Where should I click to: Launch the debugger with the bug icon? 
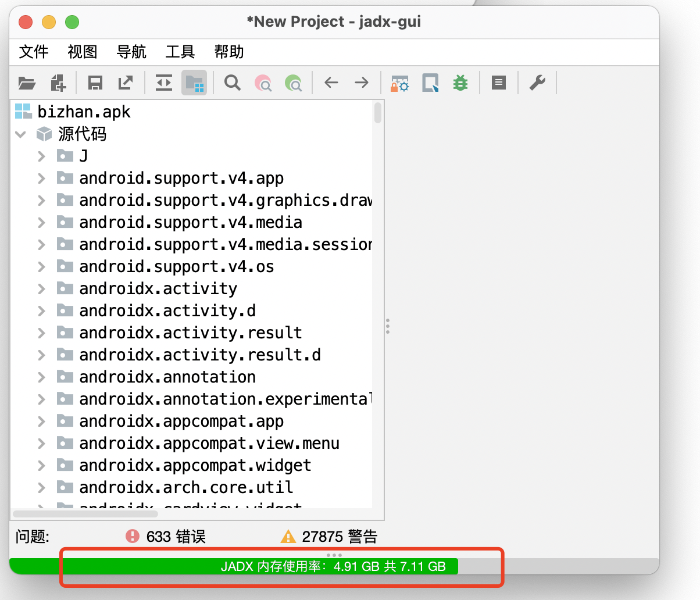pos(460,83)
